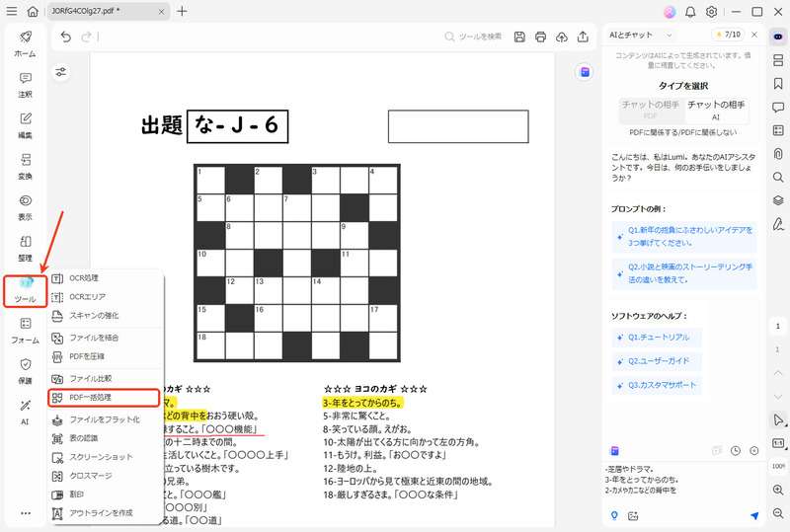Select prompt Q1 新年の抱負
Image resolution: width=790 pixels, height=532 pixels.
[x=684, y=236]
